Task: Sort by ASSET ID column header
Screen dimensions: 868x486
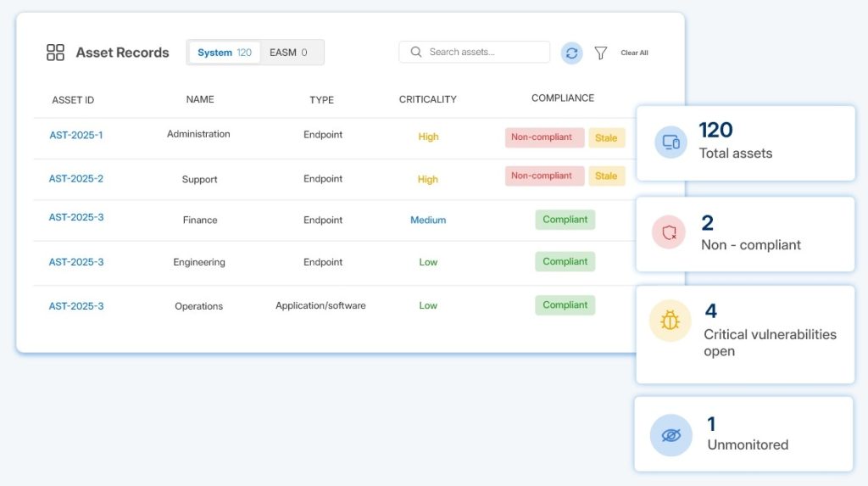Action: (73, 100)
